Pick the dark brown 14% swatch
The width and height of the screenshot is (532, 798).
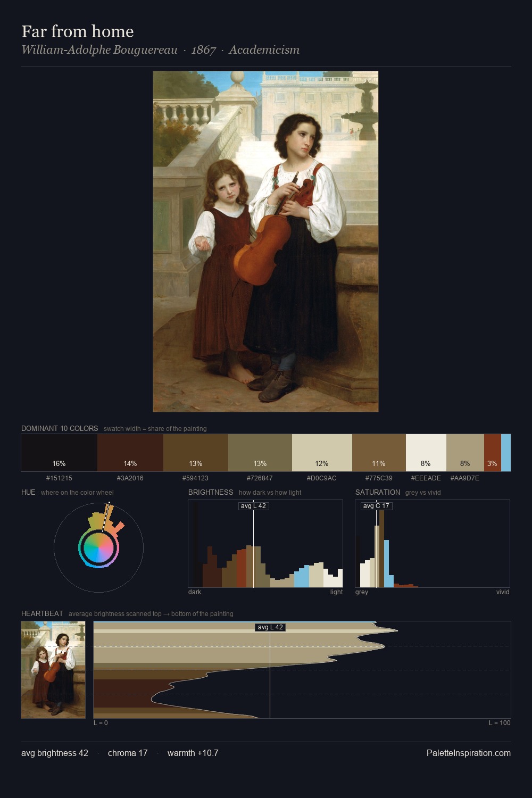[x=130, y=453]
